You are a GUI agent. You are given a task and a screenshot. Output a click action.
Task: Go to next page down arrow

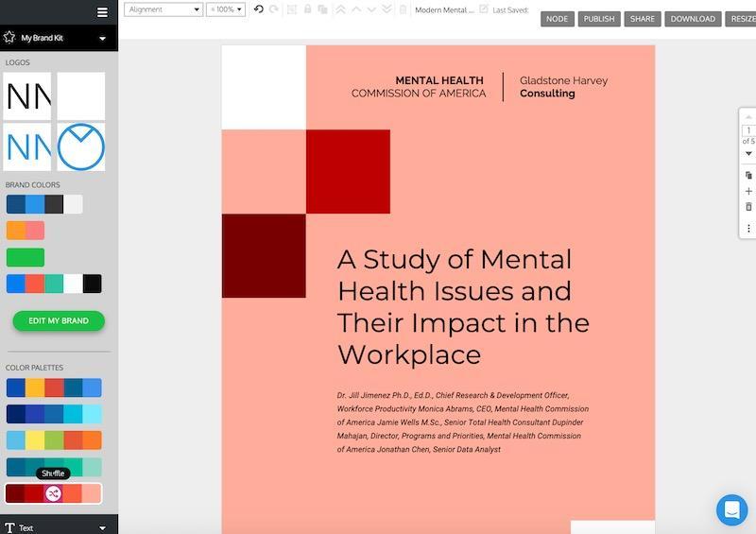(x=748, y=153)
